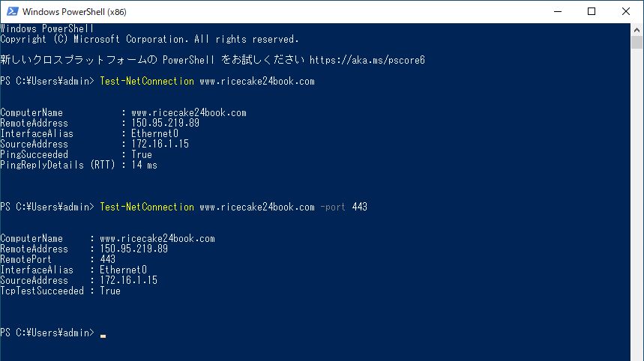Click the empty scrollbar track below thumb
This screenshot has height=361, width=644.
point(637,205)
